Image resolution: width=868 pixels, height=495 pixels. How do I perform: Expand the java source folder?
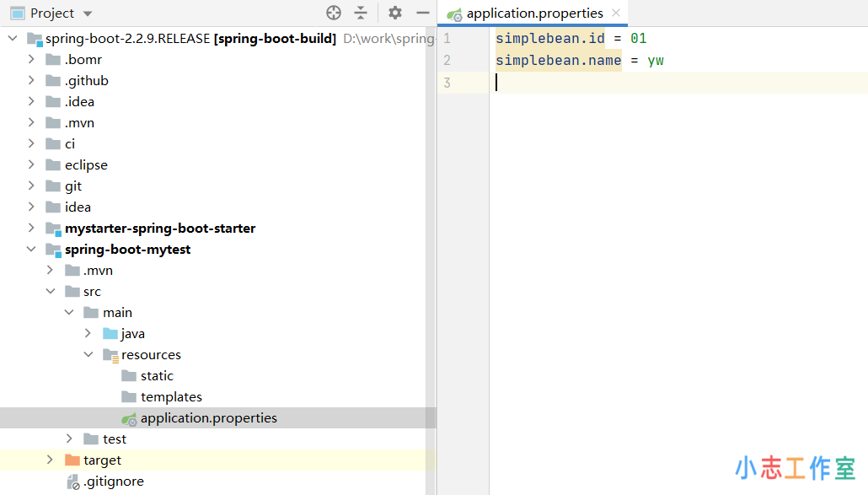point(88,334)
